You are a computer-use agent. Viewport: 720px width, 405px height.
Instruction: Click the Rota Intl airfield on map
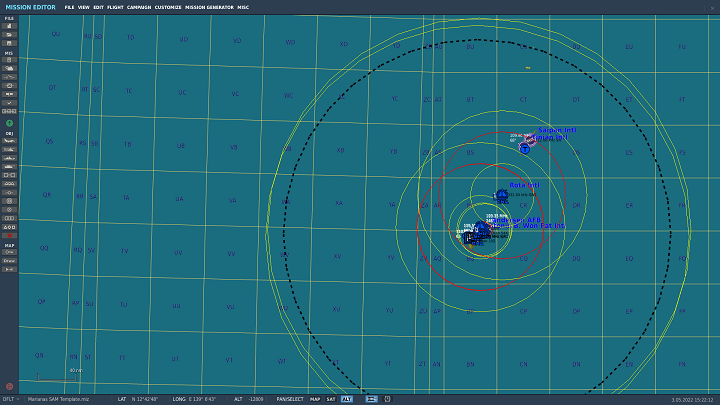click(x=502, y=194)
